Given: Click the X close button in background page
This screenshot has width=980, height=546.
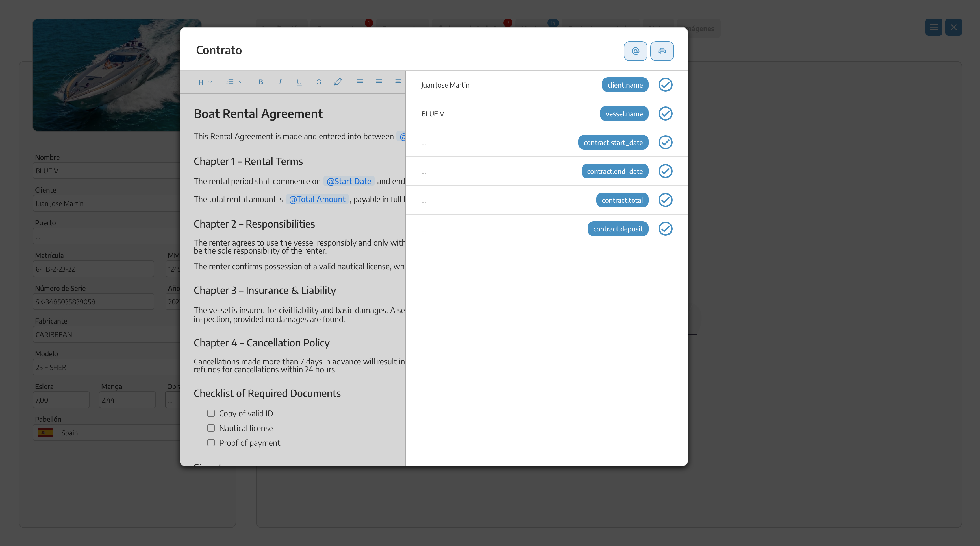Looking at the screenshot, I should click(953, 27).
